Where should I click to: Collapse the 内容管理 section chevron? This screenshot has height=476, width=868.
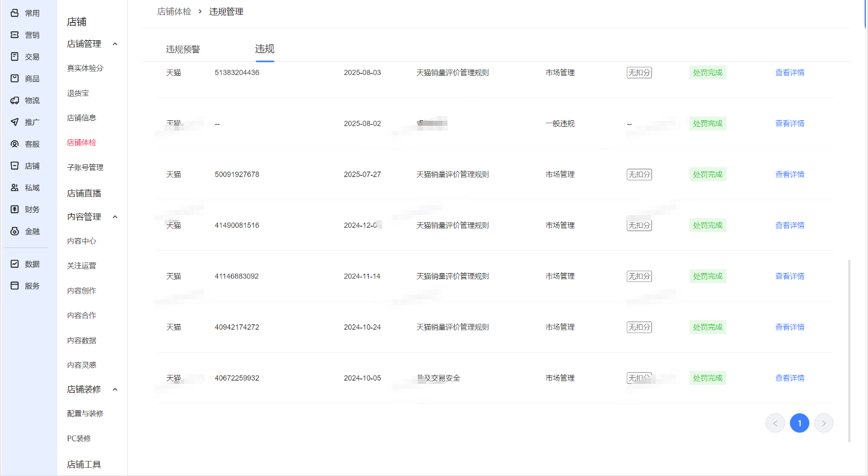pos(115,217)
